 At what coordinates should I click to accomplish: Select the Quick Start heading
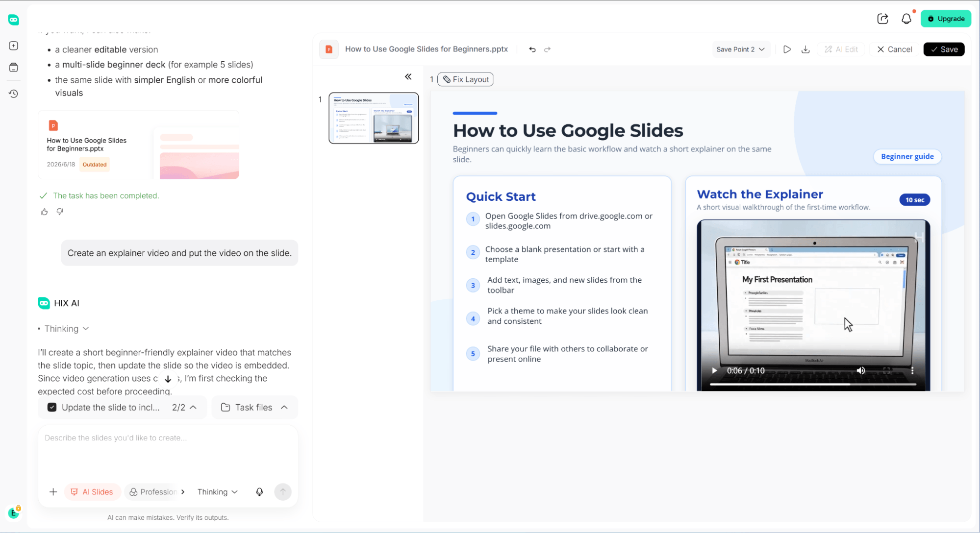click(x=501, y=196)
